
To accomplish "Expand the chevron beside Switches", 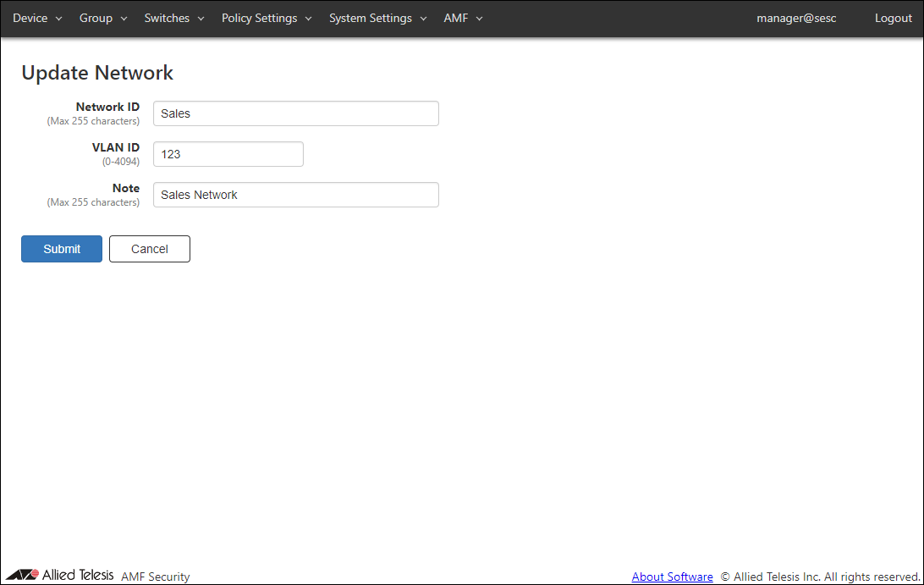I will [x=201, y=19].
